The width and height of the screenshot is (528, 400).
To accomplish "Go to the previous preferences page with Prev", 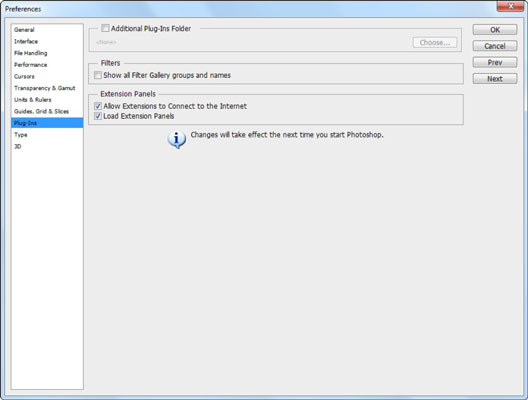I will pyautogui.click(x=495, y=62).
